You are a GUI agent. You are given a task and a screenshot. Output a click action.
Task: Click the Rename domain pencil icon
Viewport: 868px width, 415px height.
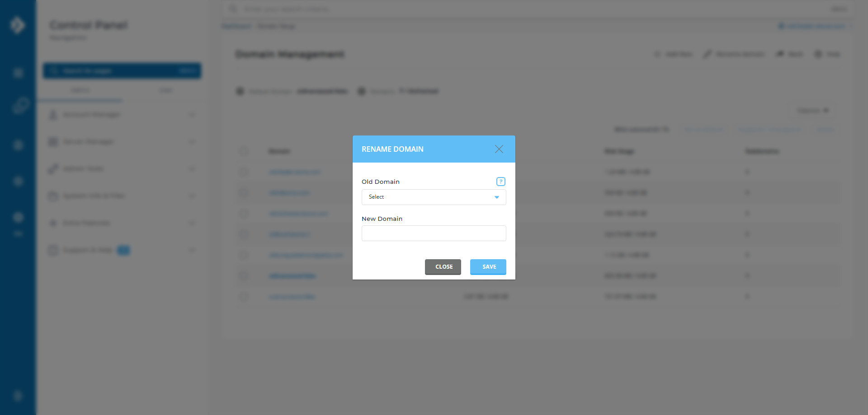pos(708,54)
